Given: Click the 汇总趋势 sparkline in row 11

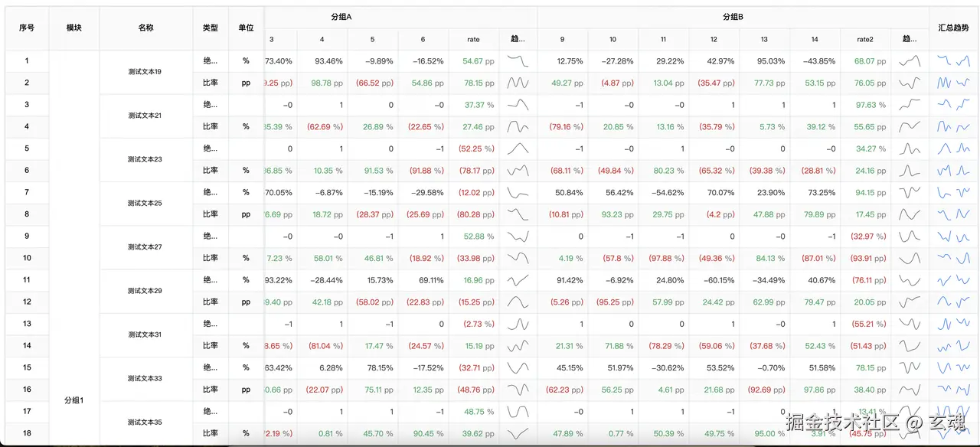Looking at the screenshot, I should pos(953,280).
